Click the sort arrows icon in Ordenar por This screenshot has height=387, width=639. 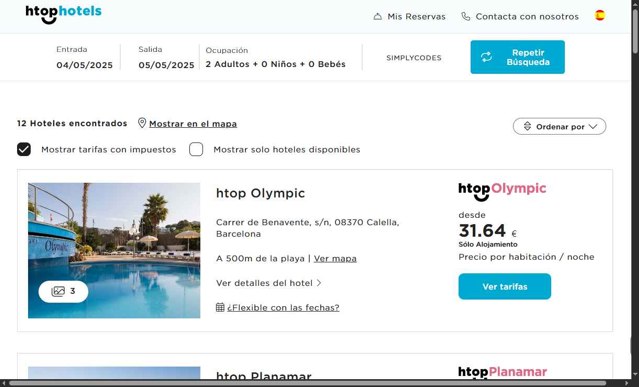click(527, 126)
